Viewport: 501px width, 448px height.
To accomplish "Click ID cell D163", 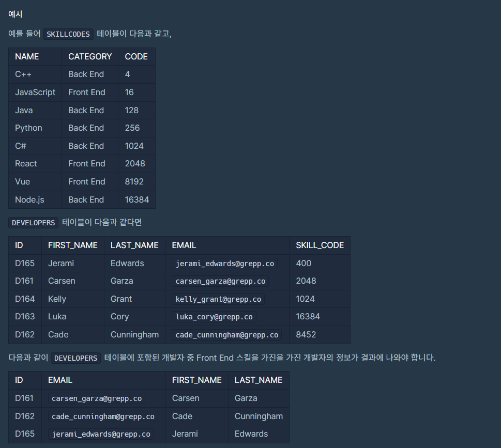I will tap(25, 317).
